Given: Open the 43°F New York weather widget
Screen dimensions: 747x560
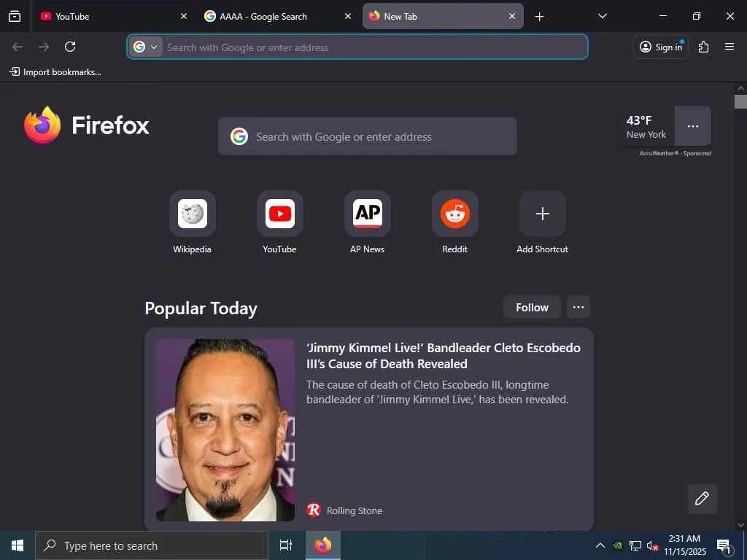Looking at the screenshot, I should click(x=646, y=127).
